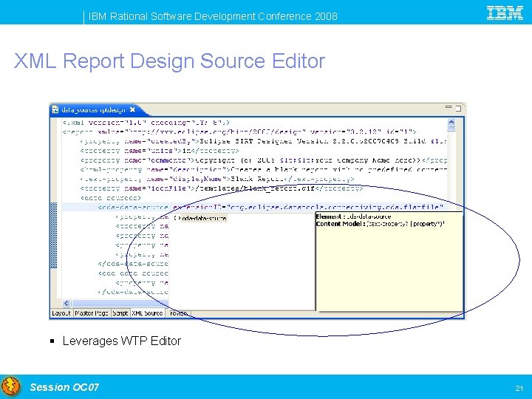
Task: Click the text-property displayName Blank Report line
Action: [x=217, y=179]
